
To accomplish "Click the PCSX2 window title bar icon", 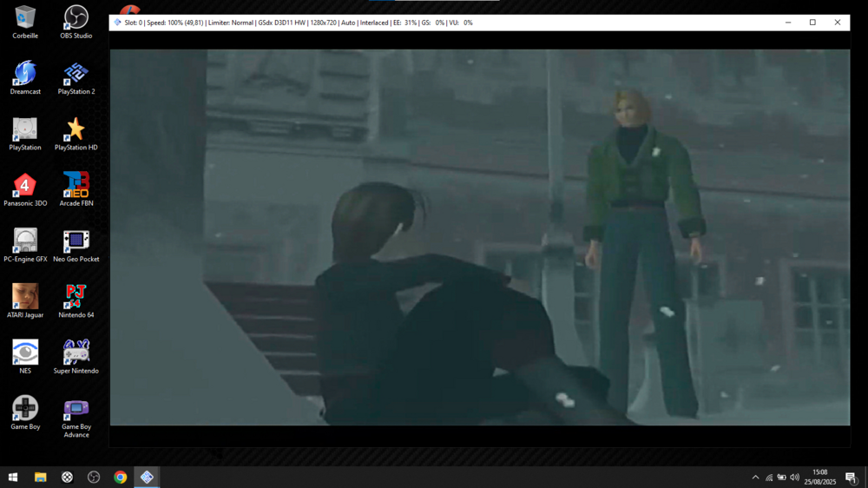I will 117,23.
